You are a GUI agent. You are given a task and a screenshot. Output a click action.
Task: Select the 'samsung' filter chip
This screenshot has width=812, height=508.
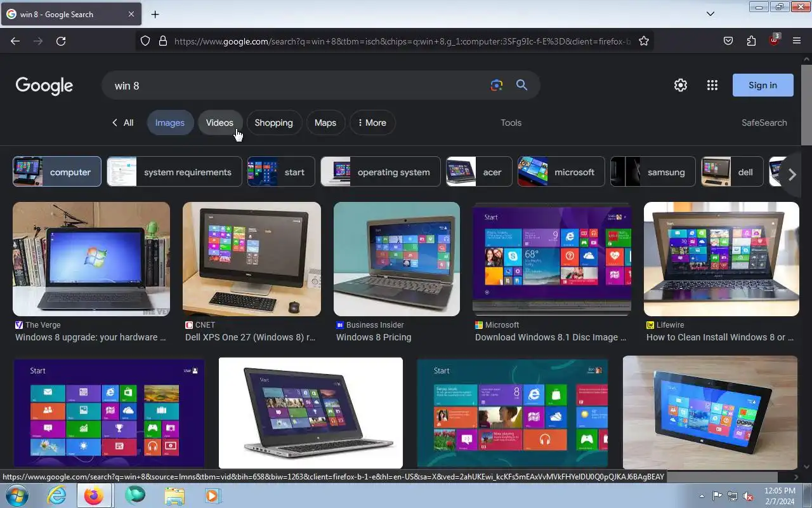pyautogui.click(x=653, y=171)
